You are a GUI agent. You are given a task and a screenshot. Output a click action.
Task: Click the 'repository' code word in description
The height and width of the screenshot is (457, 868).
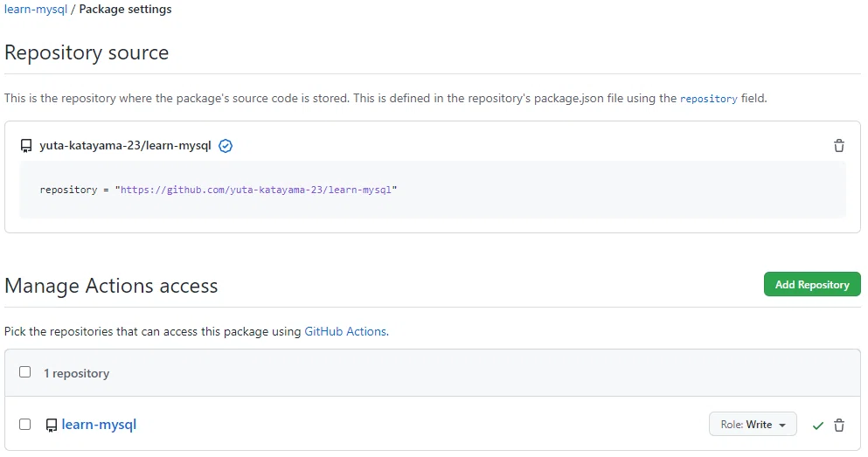pos(709,99)
